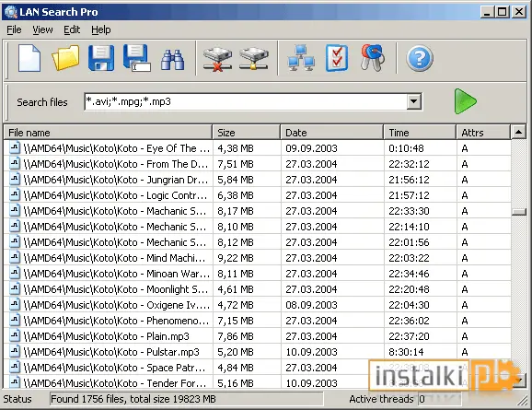The width and height of the screenshot is (532, 410).
Task: Select the Koto - Space Patr... file row
Action: 257,367
